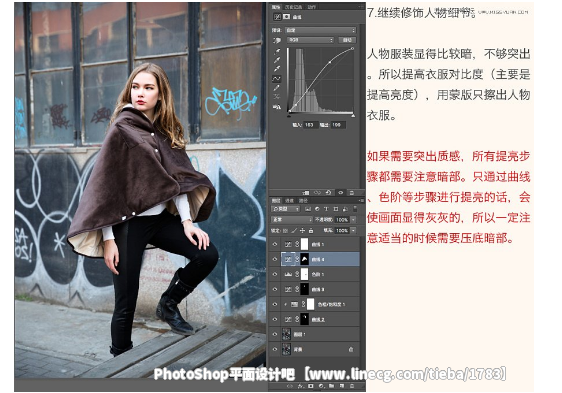Open the layer filter type dropdown
This screenshot has width=562, height=393.
286,209
